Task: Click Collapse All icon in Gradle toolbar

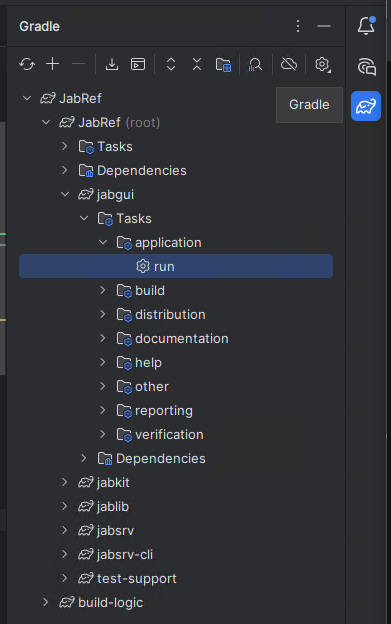Action: click(197, 64)
